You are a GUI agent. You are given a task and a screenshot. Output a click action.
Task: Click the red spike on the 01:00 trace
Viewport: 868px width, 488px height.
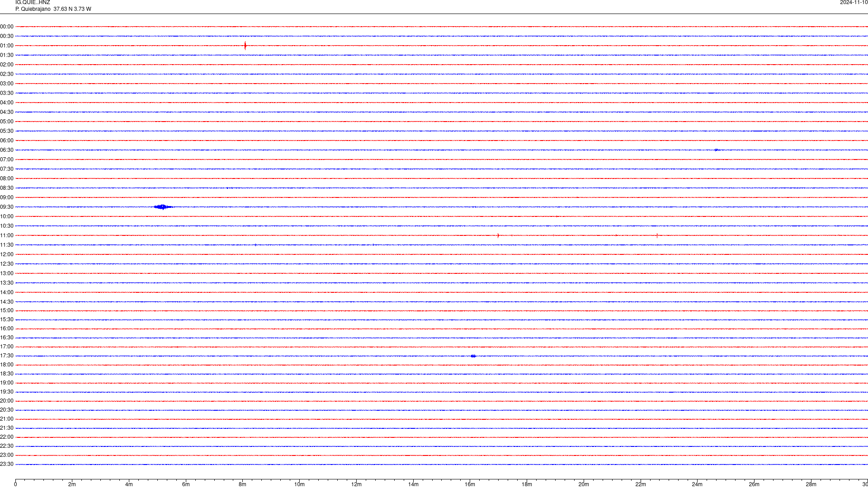tap(245, 46)
